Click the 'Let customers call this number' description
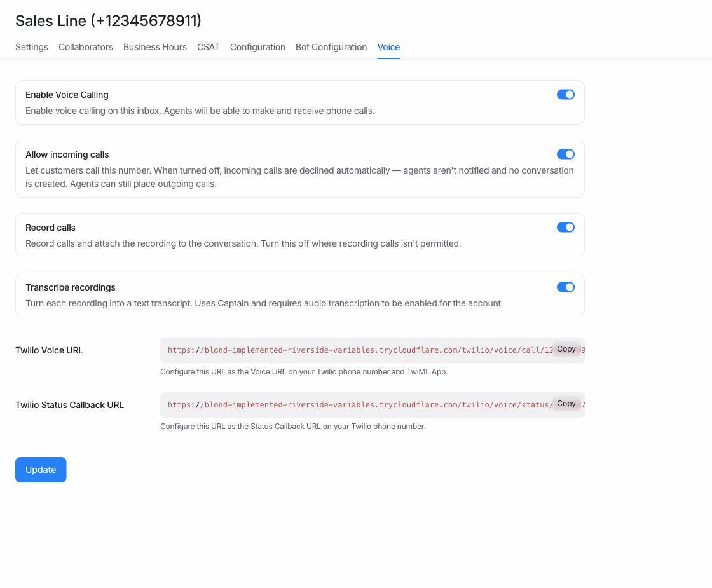Screen dimensions: 712x588 (299, 177)
